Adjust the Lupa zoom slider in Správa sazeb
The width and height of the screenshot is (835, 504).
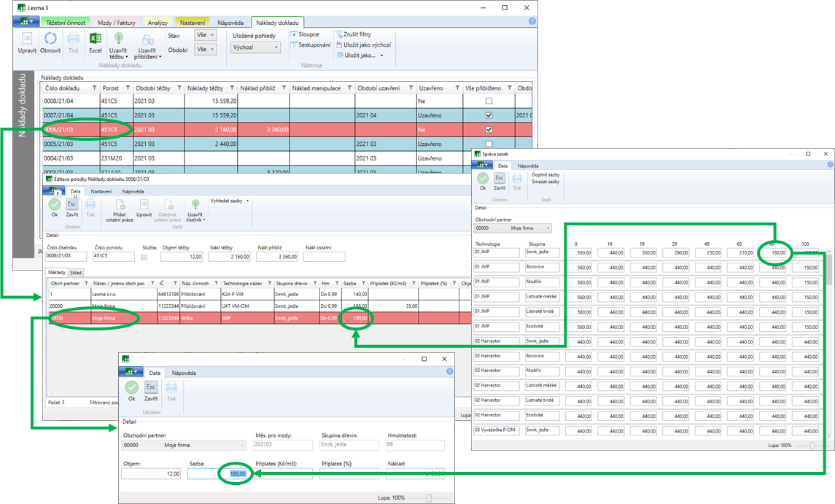pos(812,445)
